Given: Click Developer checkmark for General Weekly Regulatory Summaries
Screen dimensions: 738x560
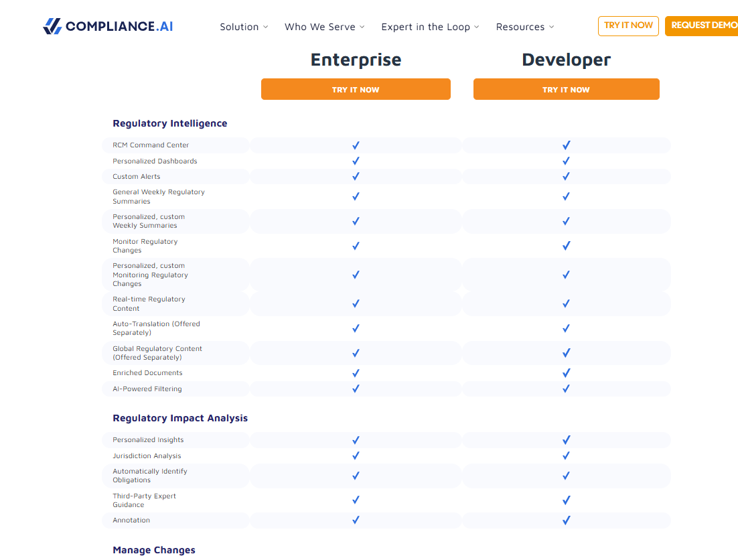Looking at the screenshot, I should [x=566, y=196].
